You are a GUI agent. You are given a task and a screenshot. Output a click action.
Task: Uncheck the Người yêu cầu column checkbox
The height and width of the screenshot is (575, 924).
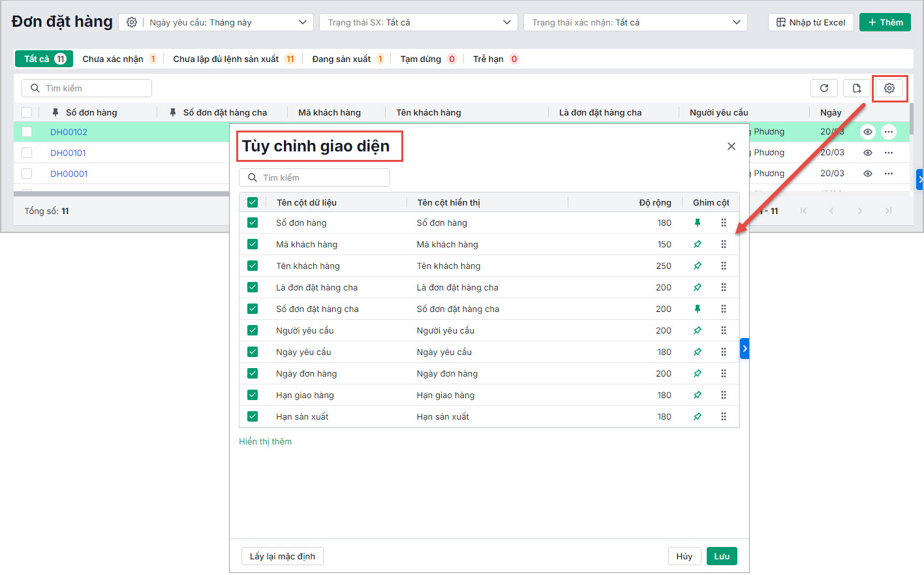(x=253, y=330)
